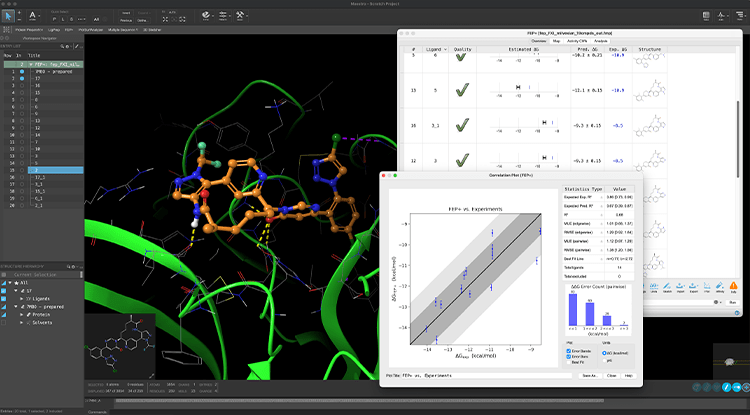Open Multiple Sequence viewer from favorites bar
750x415 pixels.
pos(123,30)
